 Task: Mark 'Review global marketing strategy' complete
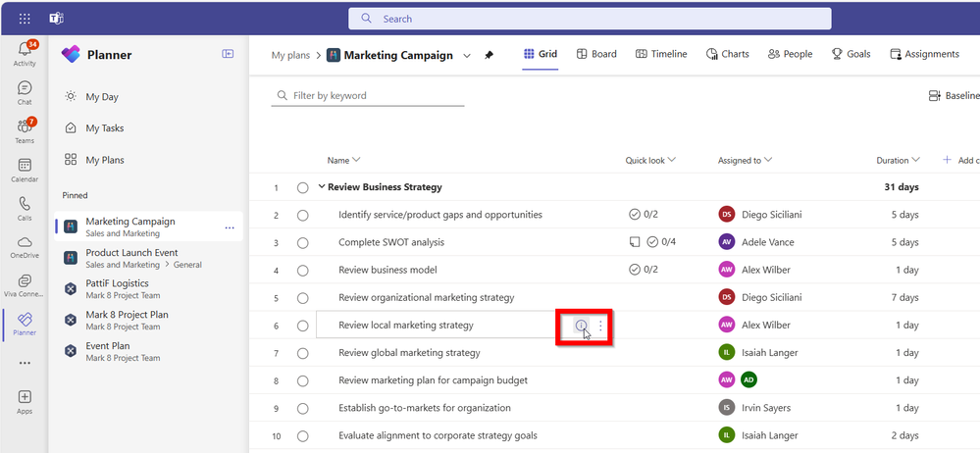(302, 353)
